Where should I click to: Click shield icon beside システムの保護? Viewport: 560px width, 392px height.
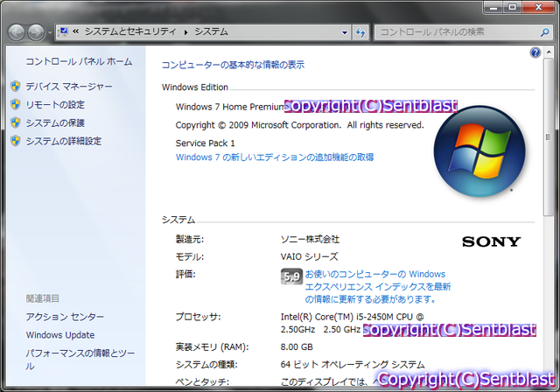coord(16,122)
